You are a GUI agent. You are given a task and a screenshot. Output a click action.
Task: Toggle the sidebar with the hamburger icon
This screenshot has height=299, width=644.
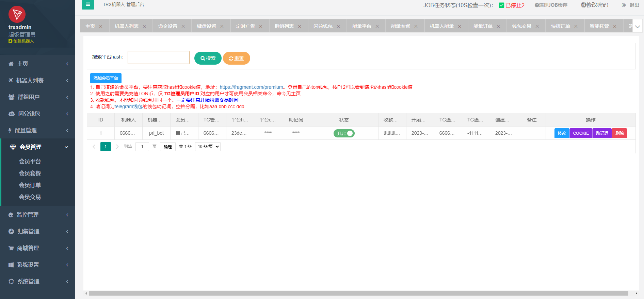click(x=88, y=4)
